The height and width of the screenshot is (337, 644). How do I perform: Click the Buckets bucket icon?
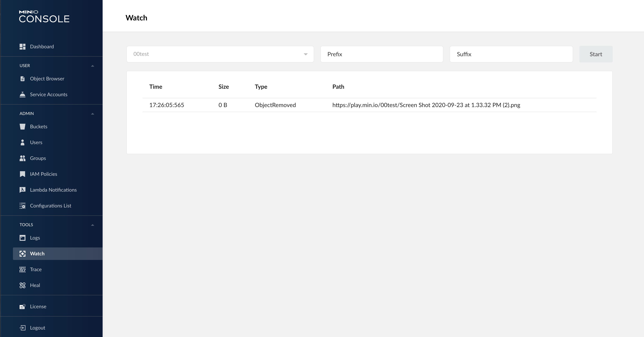pyautogui.click(x=23, y=127)
